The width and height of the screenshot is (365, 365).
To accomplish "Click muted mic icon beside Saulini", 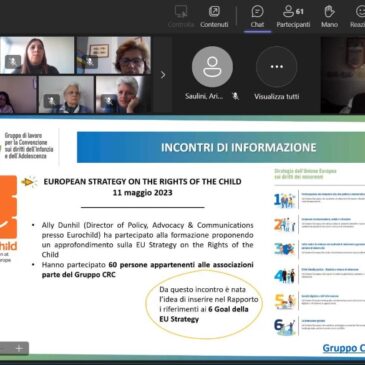I will point(235,97).
